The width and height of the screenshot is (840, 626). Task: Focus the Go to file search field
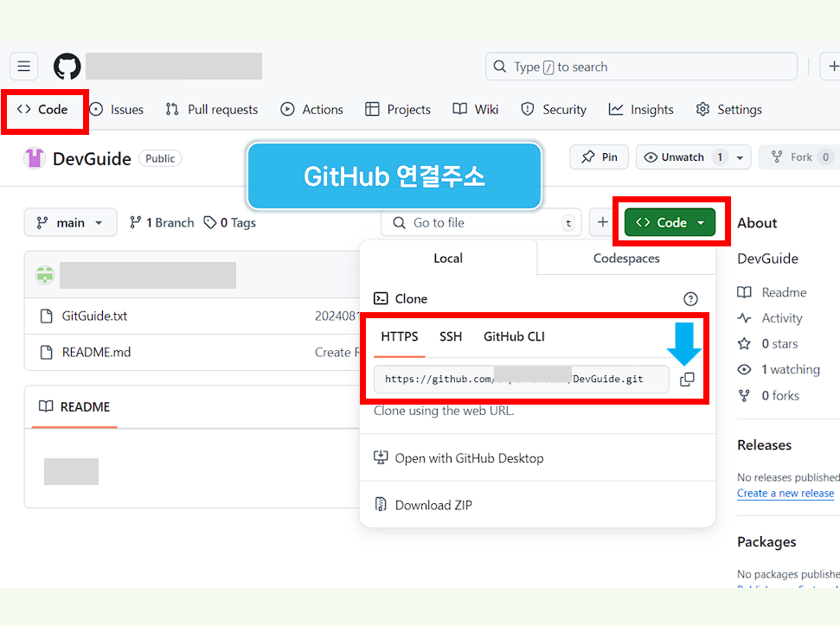pos(481,222)
